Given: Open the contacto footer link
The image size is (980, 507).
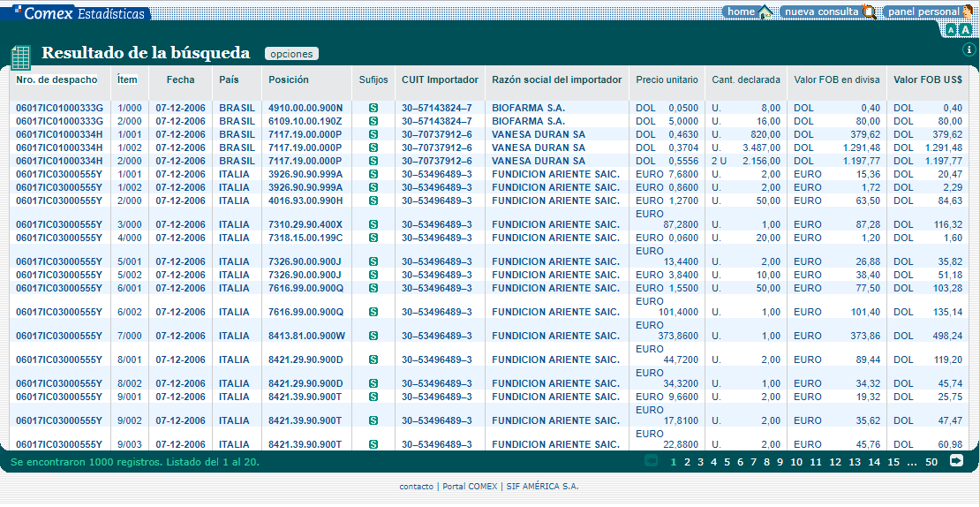Looking at the screenshot, I should tap(416, 487).
